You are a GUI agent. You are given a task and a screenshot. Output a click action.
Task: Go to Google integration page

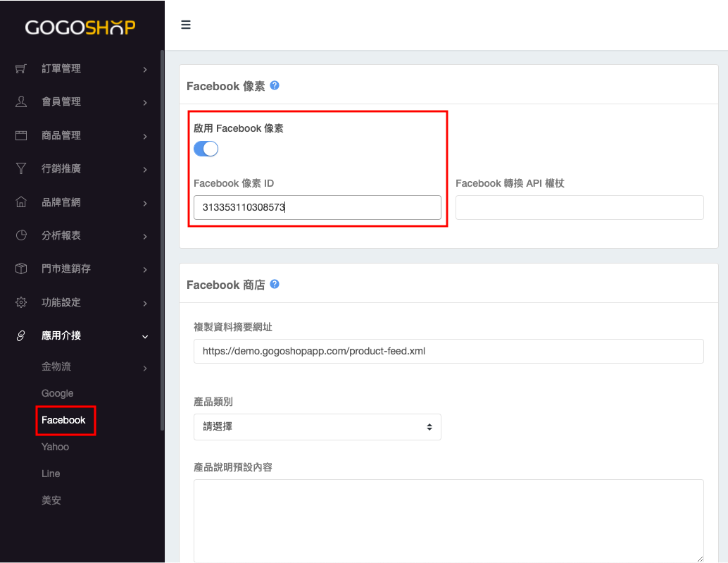coord(58,393)
